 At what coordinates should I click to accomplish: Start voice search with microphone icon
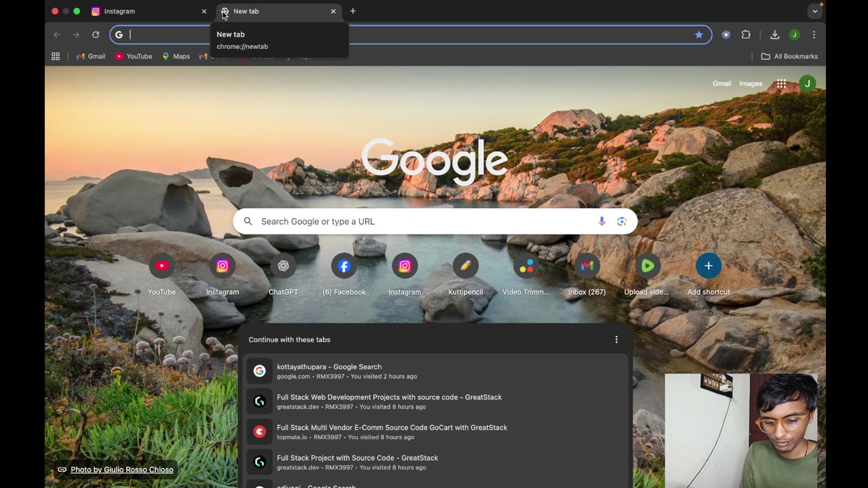tap(601, 222)
